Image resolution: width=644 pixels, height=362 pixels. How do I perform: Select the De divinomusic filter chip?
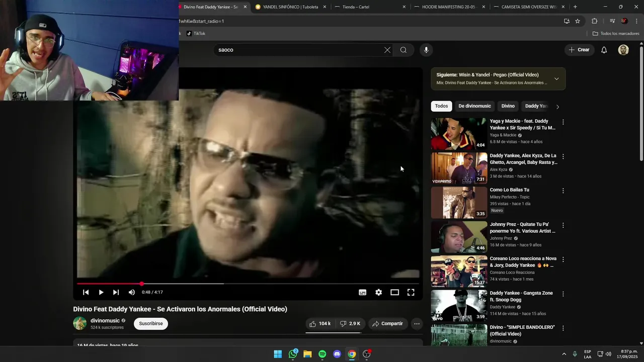474,106
